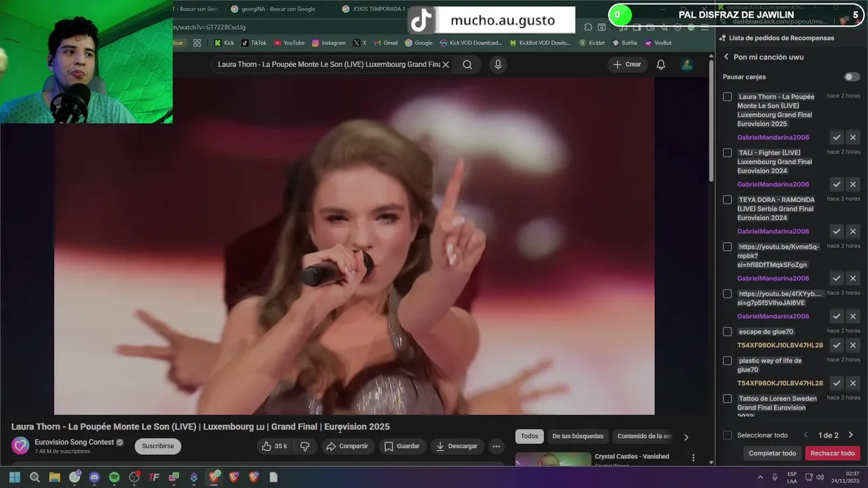868x488 pixels.
Task: Click Descargar button
Action: [457, 446]
